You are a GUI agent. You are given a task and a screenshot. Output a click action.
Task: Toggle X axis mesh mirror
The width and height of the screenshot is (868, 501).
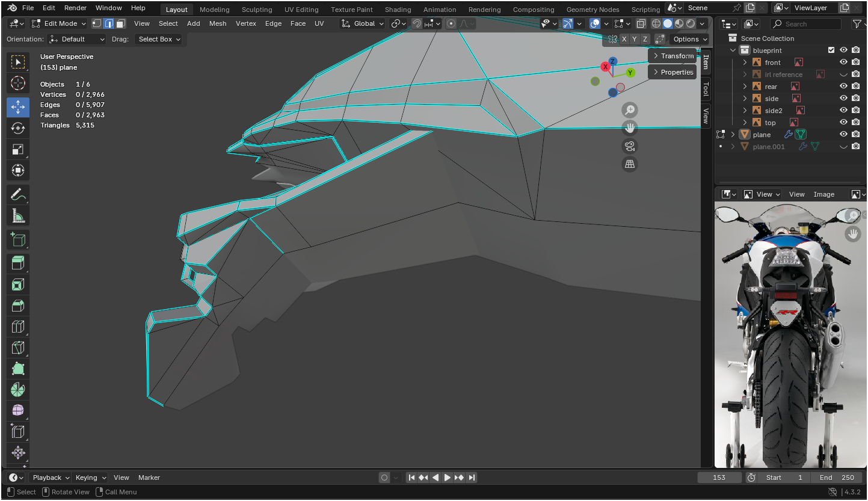tap(624, 39)
